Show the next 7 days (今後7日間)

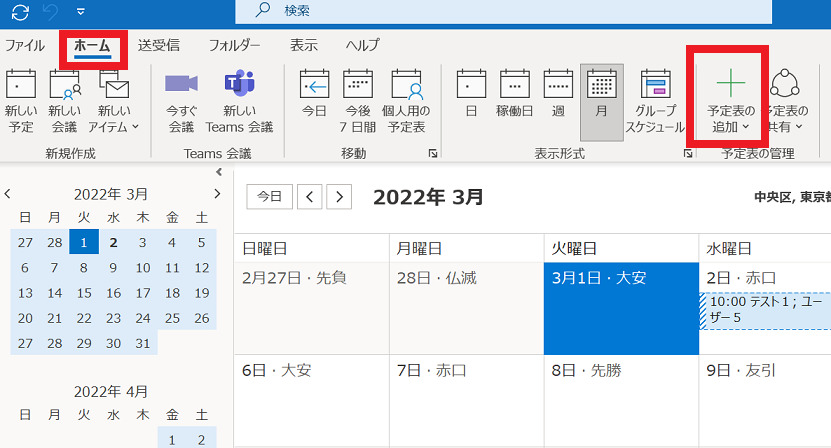coord(358,100)
